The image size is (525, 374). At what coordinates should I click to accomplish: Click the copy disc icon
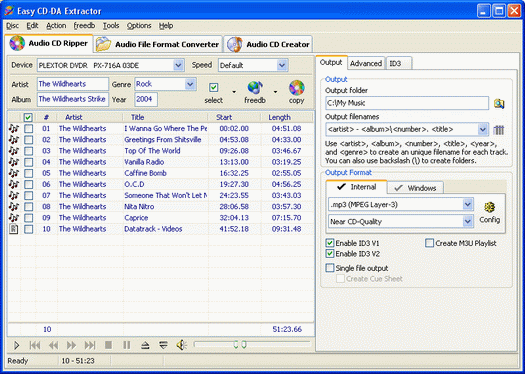click(297, 88)
